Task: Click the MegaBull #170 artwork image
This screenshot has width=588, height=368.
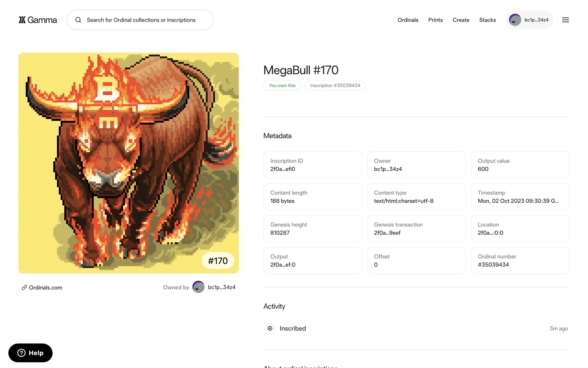Action: pos(129,163)
